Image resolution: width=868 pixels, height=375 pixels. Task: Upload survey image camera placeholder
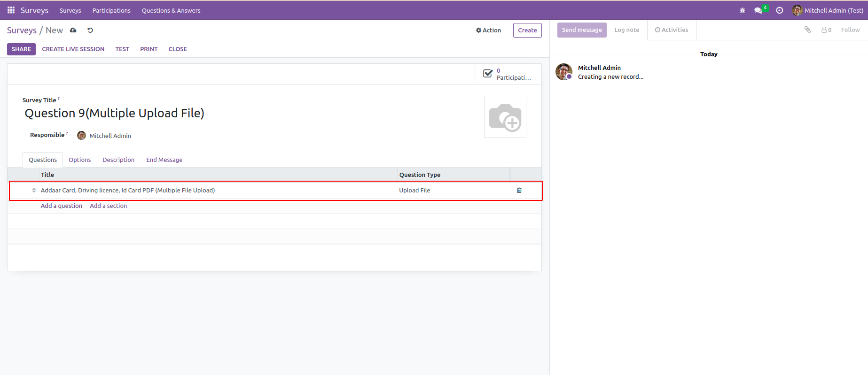505,117
